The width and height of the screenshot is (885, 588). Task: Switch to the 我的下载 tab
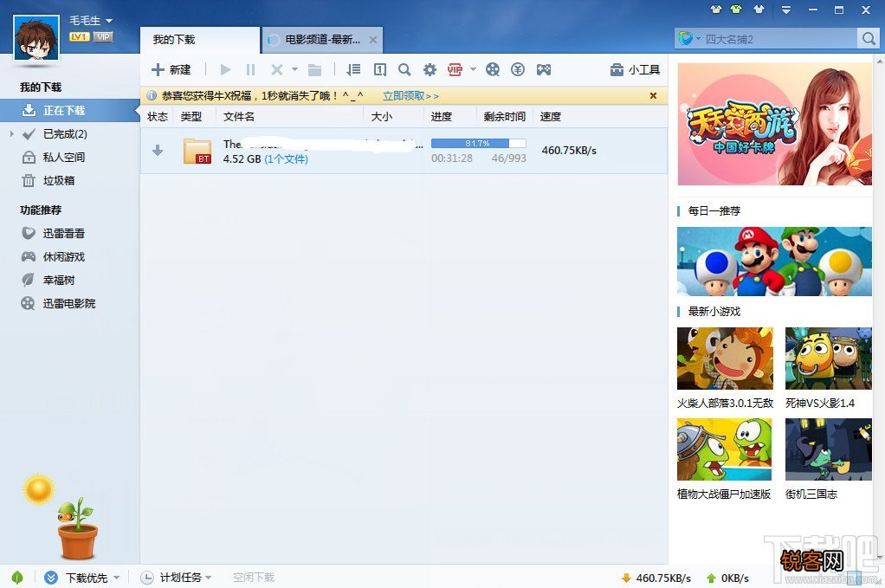[200, 40]
